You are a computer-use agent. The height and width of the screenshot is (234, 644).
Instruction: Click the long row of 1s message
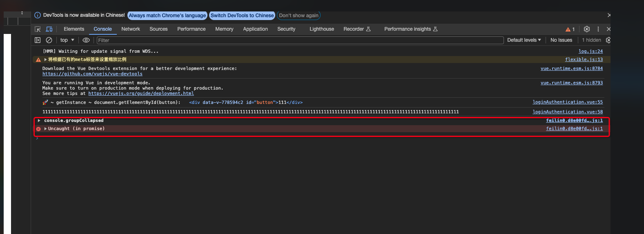tap(250, 112)
